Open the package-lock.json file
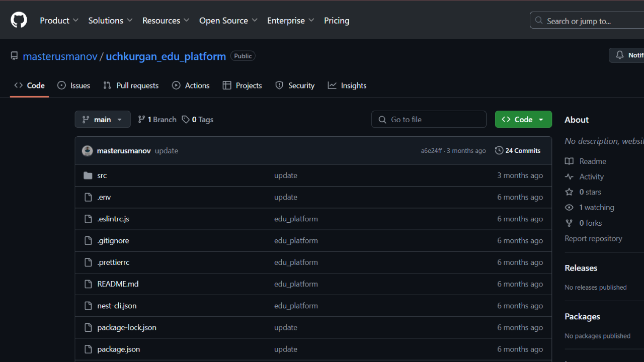The width and height of the screenshot is (644, 362). (x=127, y=327)
